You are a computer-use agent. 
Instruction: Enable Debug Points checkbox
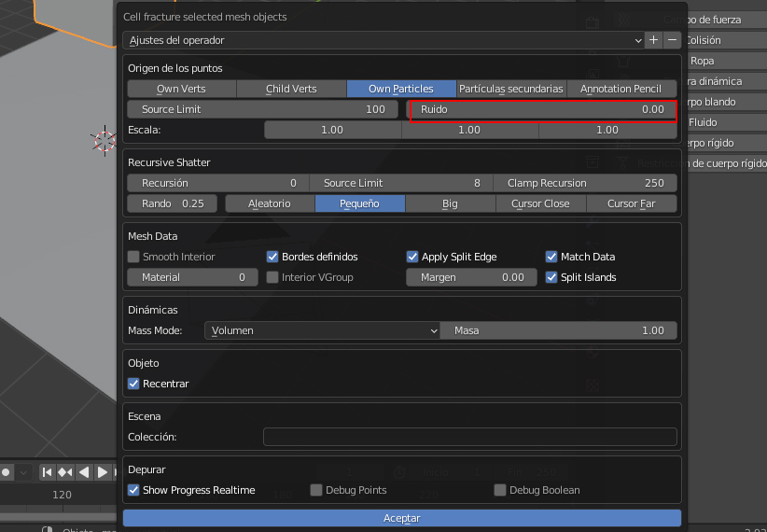coord(316,490)
